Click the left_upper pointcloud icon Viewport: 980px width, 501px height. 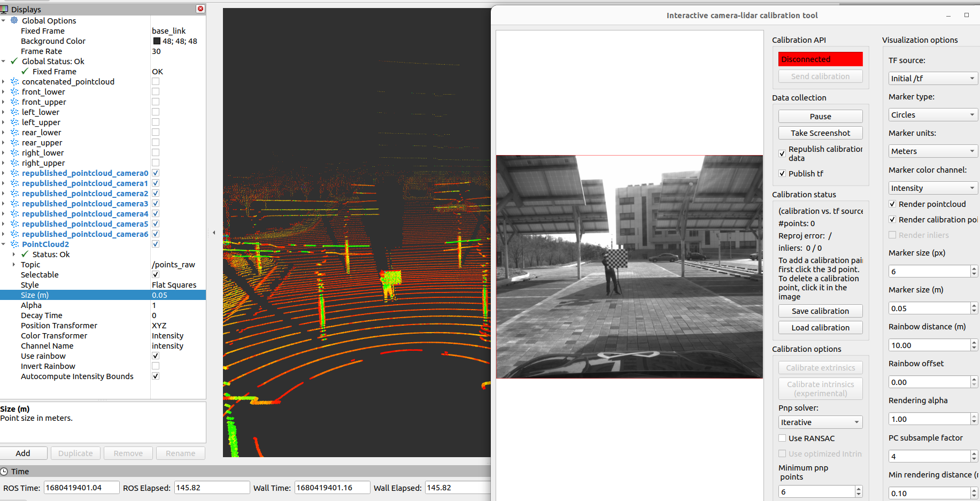click(x=14, y=122)
